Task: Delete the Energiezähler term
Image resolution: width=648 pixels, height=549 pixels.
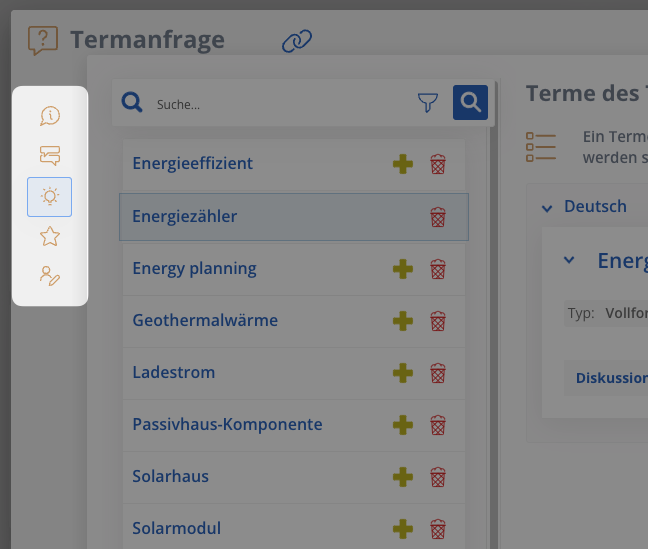Action: pos(438,217)
